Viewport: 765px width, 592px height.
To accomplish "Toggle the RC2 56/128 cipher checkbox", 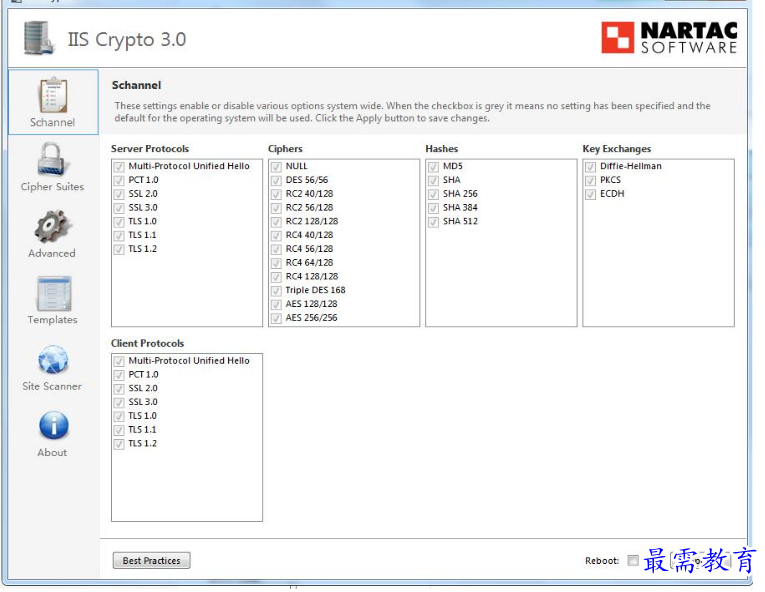I will (276, 208).
